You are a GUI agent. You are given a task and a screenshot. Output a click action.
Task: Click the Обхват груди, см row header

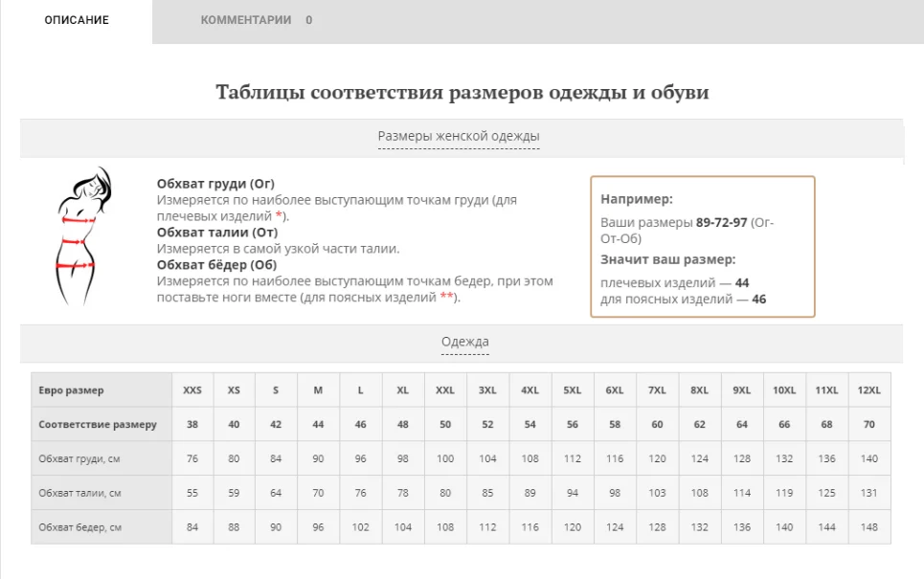(101, 458)
